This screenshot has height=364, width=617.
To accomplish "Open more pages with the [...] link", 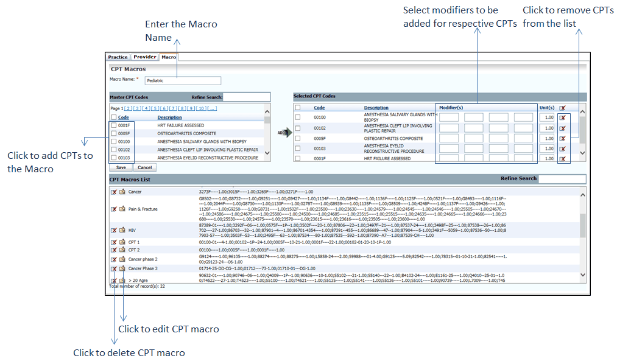I will (x=212, y=108).
